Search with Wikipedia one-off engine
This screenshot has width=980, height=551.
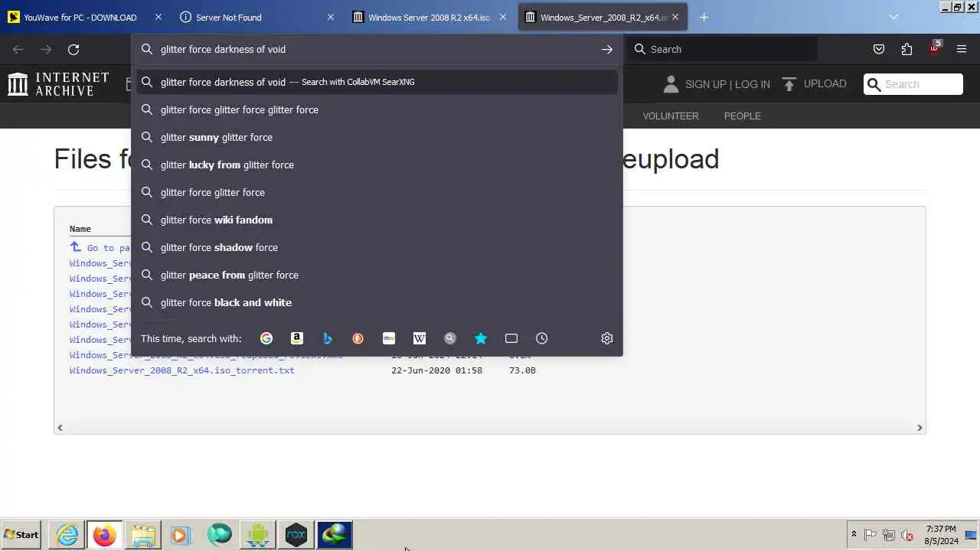pos(420,338)
